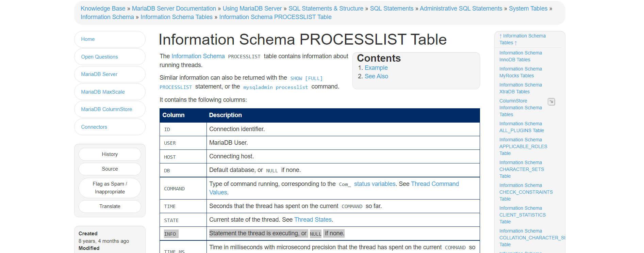This screenshot has height=253, width=644.
Task: Go to System Tables breadcrumb
Action: click(x=528, y=9)
